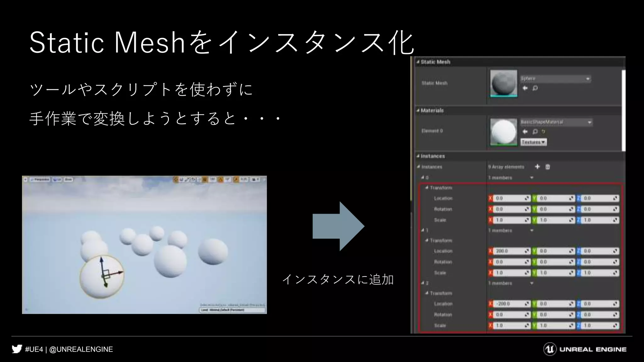Viewport: 644px width, 362px height.
Task: Collapse instance 1 entry
Action: pyautogui.click(x=423, y=230)
